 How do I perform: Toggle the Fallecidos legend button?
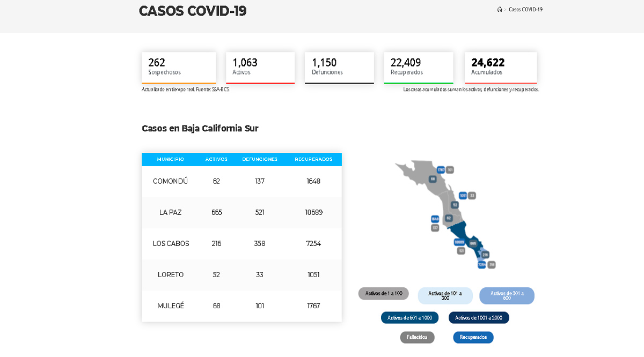point(417,337)
